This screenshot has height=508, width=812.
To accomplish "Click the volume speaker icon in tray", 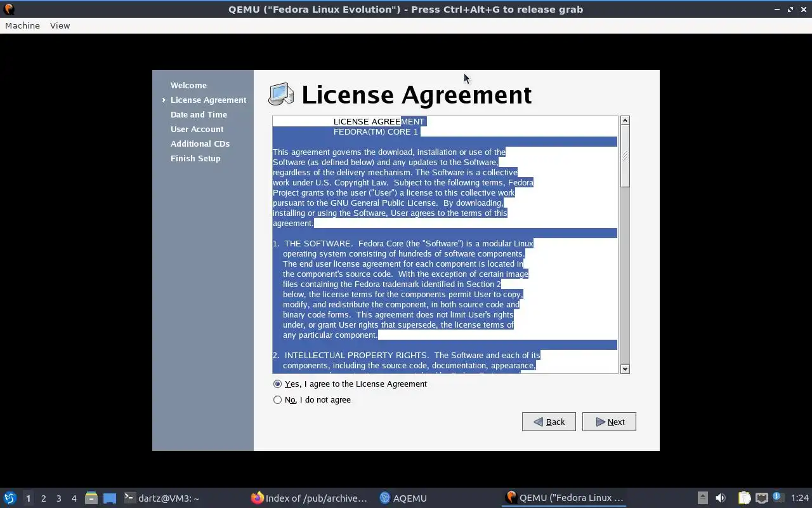I will click(x=720, y=498).
